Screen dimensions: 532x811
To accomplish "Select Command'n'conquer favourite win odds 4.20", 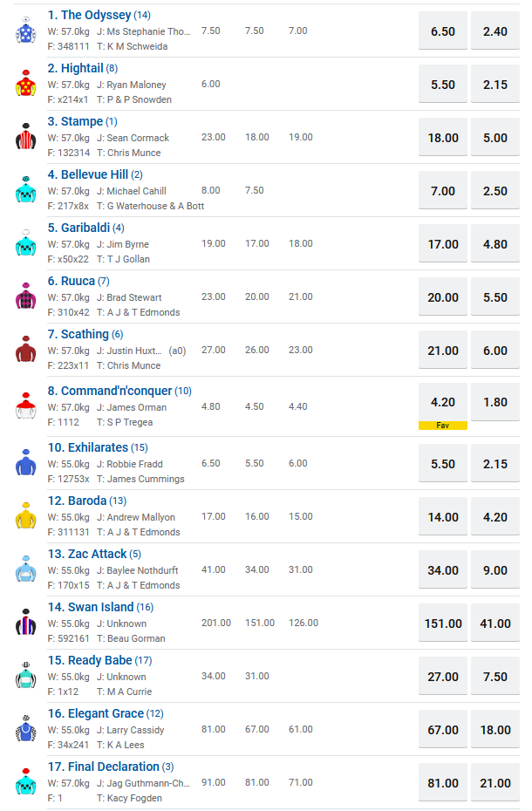I will coord(443,403).
